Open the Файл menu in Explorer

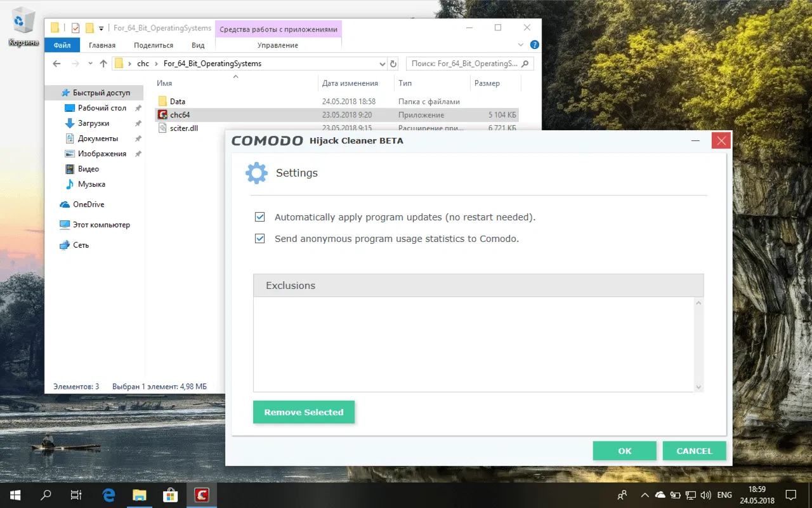tap(62, 45)
